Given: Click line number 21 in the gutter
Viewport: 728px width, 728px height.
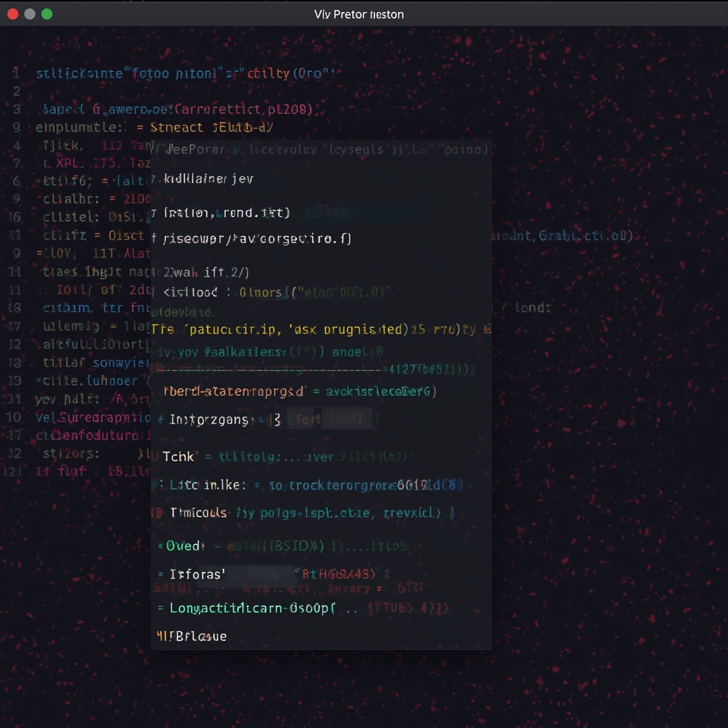Looking at the screenshot, I should [16, 272].
